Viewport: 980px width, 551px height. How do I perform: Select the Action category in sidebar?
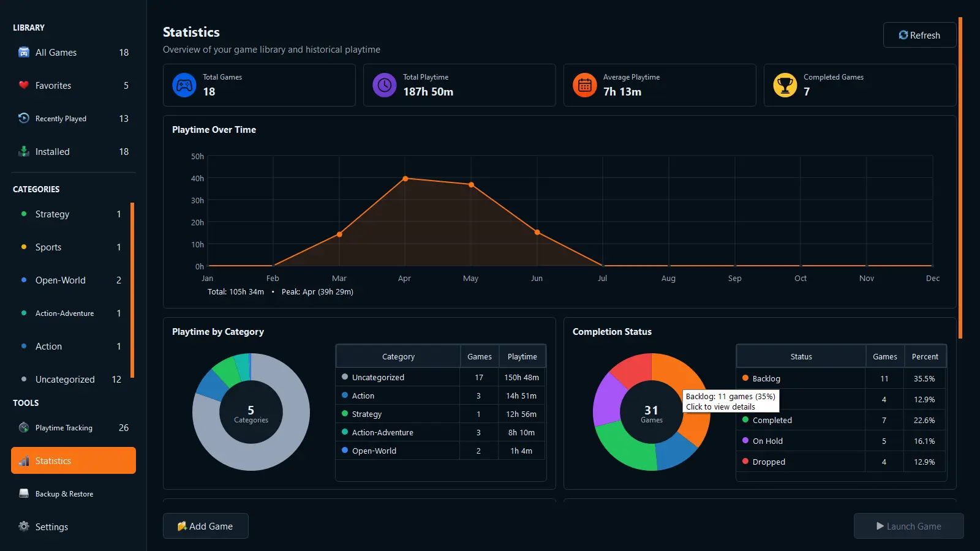click(x=70, y=346)
